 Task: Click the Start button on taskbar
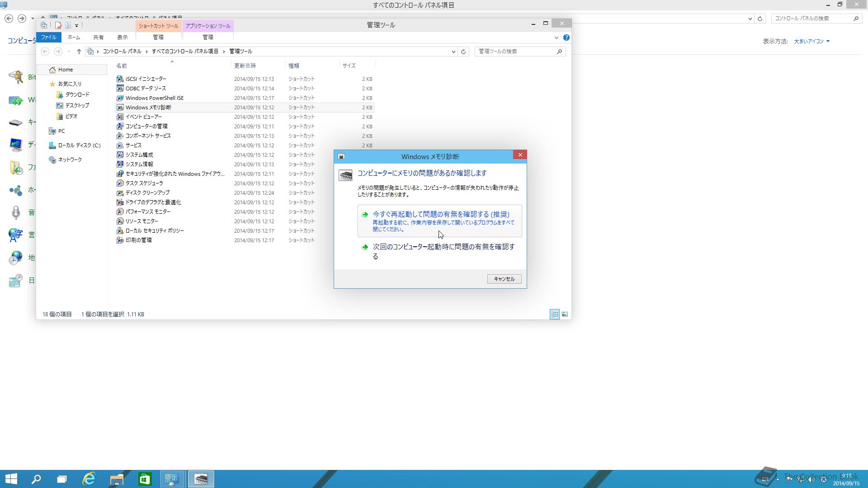click(11, 479)
